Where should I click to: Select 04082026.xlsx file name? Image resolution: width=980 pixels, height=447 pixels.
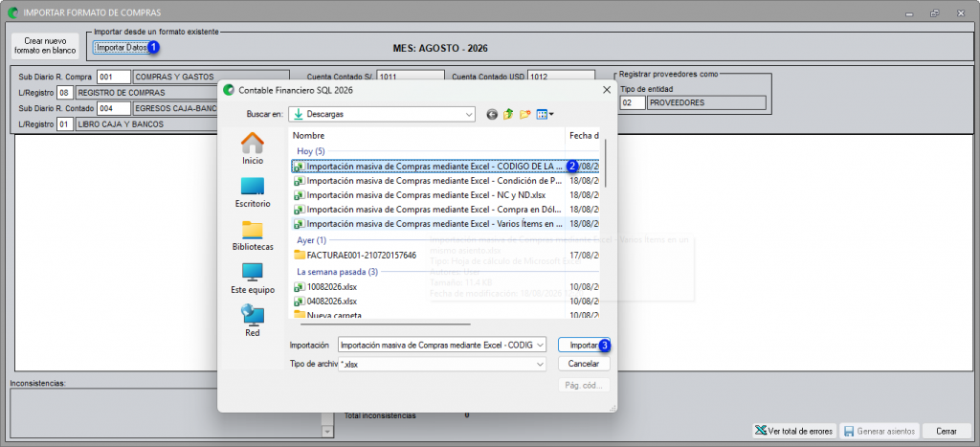pyautogui.click(x=331, y=302)
